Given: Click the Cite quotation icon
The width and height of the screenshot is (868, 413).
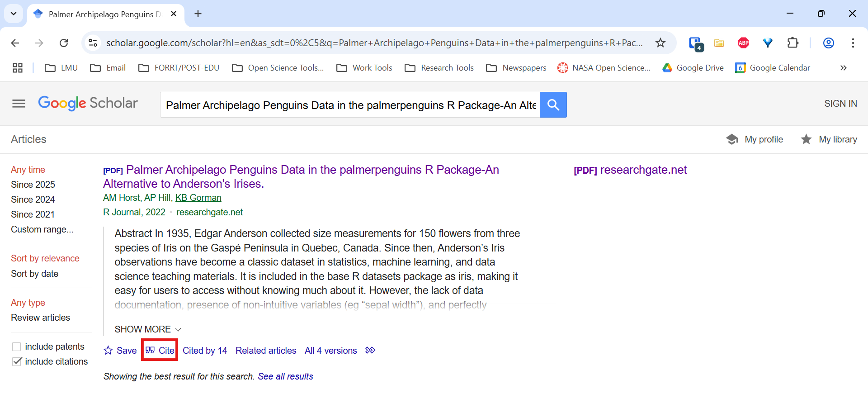Looking at the screenshot, I should [x=150, y=351].
